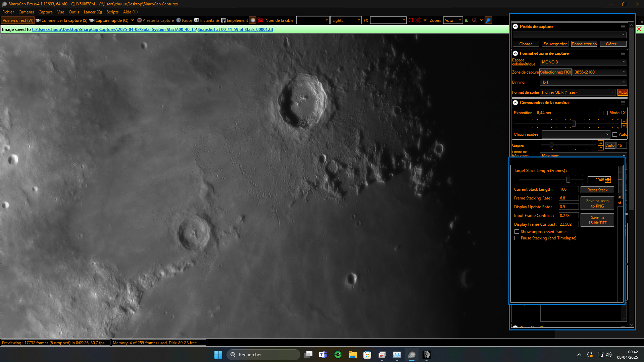
Task: Open File Explorer from the taskbar
Action: click(x=352, y=355)
